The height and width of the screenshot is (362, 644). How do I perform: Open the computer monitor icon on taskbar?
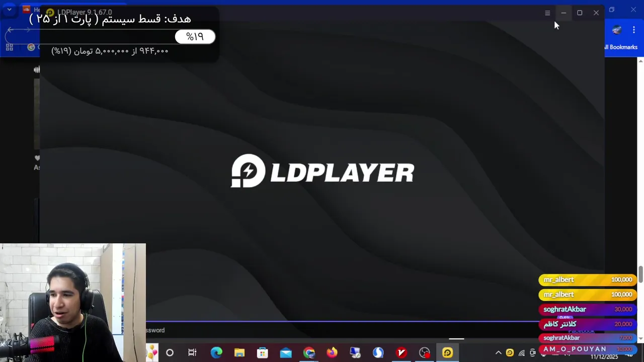tap(355, 353)
